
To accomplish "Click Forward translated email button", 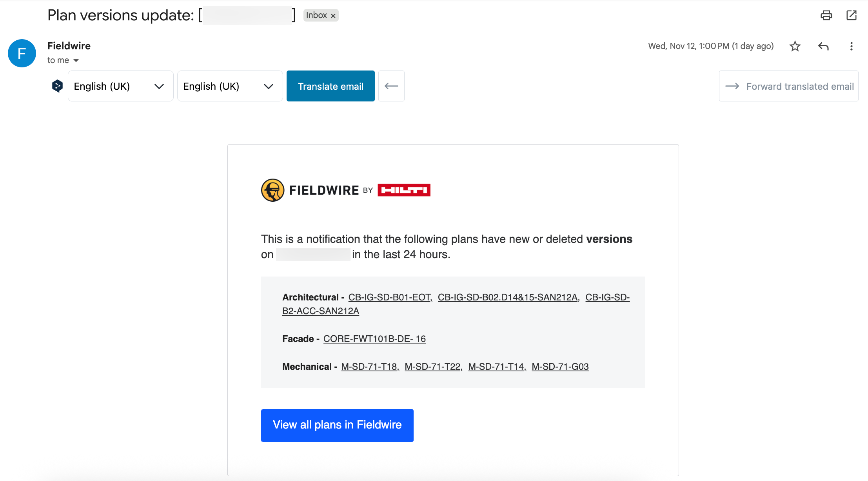I will tap(788, 86).
